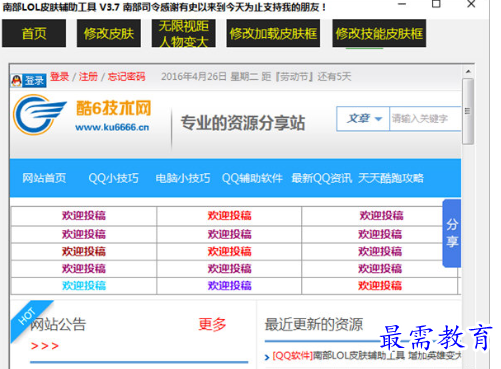Open the 注册 link
Screen dimensions: 501x369
point(88,77)
